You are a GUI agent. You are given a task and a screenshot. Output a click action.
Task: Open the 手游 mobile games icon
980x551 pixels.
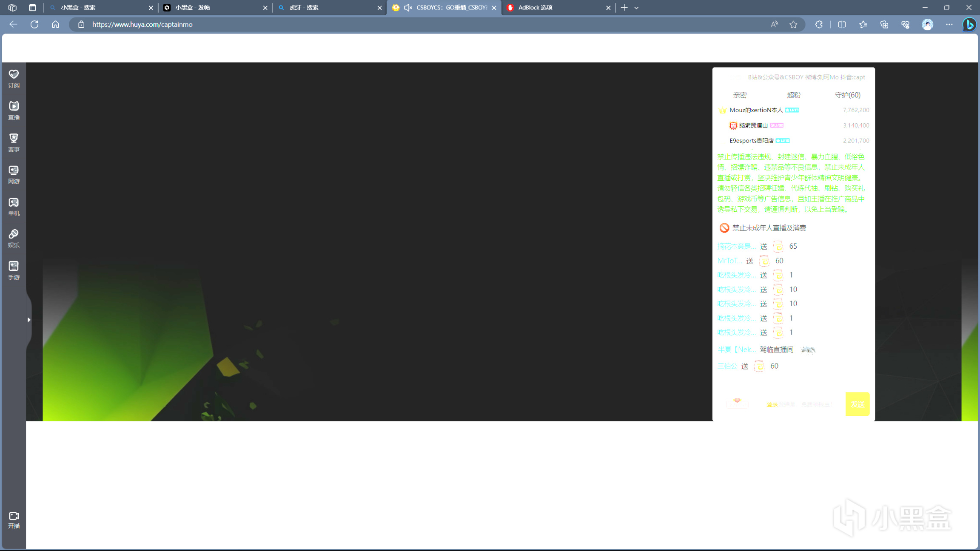(14, 266)
